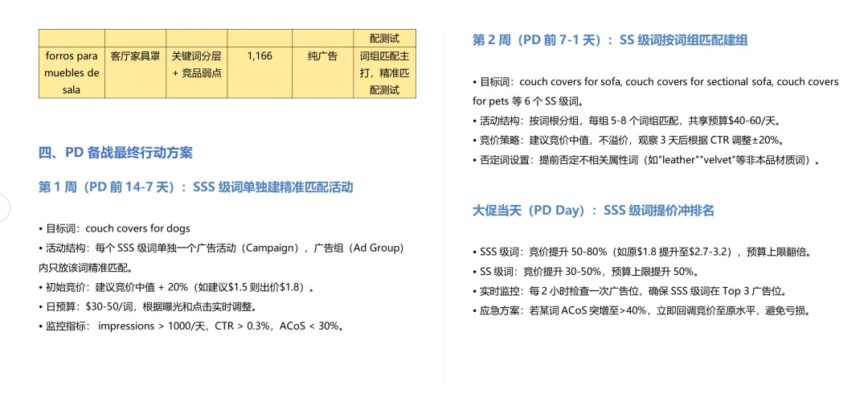Click the 否定词设置 bullet line

tap(646, 160)
